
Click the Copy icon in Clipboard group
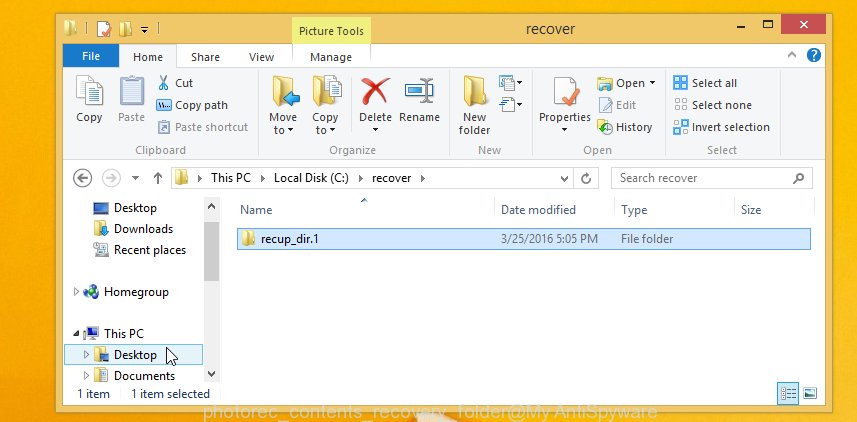pyautogui.click(x=89, y=100)
